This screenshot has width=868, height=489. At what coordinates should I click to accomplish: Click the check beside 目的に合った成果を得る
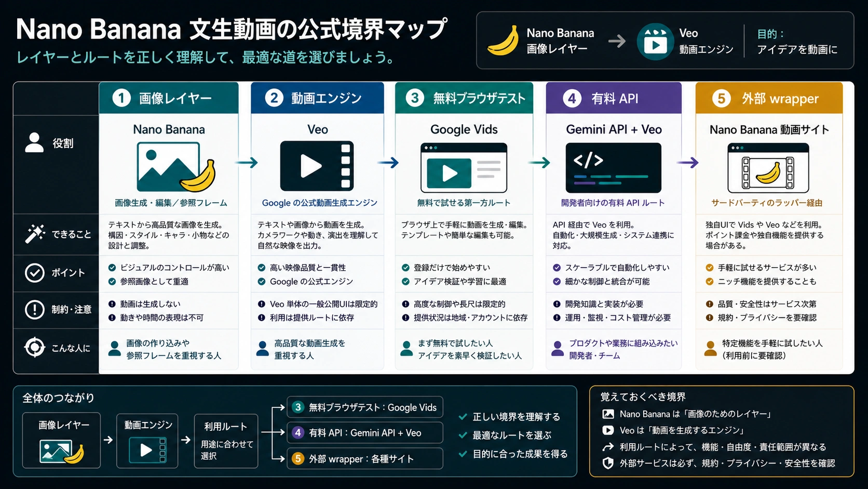coord(463,454)
